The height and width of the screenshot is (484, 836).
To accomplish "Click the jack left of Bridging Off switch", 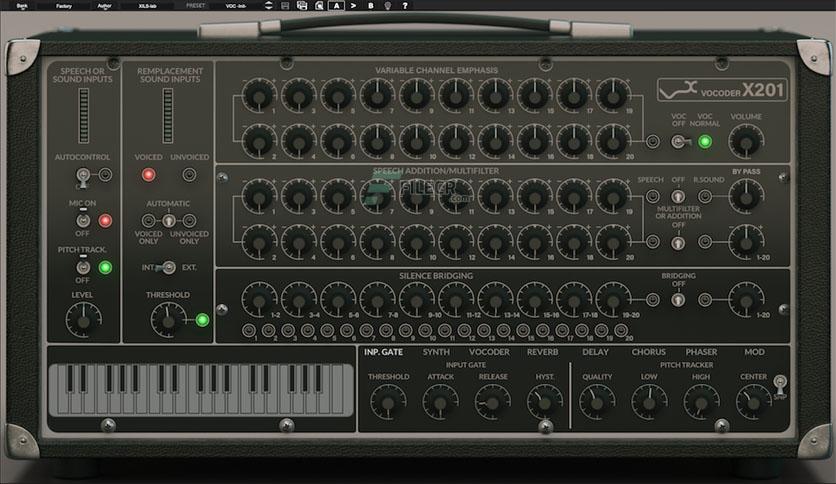I will coord(653,300).
